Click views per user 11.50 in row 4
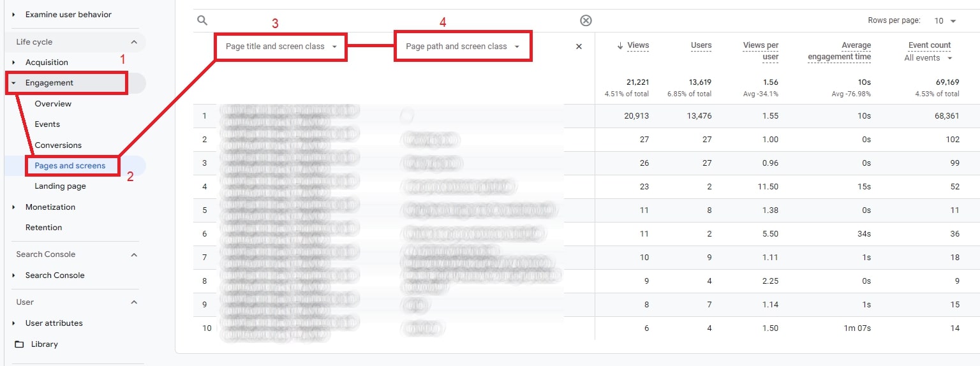980x366 pixels. (768, 187)
